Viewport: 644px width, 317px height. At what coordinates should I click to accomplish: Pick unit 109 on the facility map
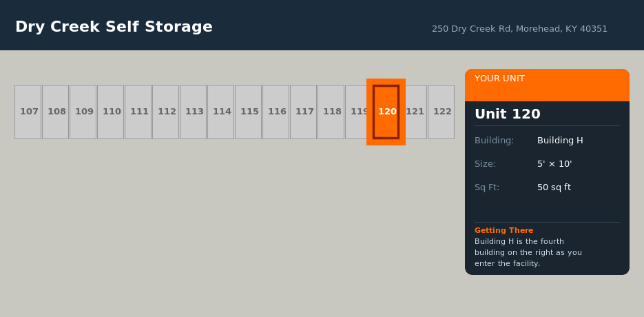(83, 112)
